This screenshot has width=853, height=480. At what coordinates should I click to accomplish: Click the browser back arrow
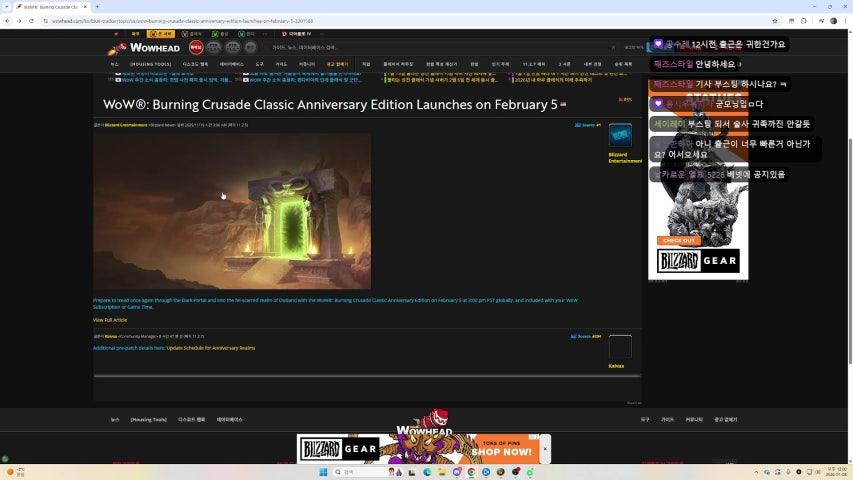coord(7,21)
